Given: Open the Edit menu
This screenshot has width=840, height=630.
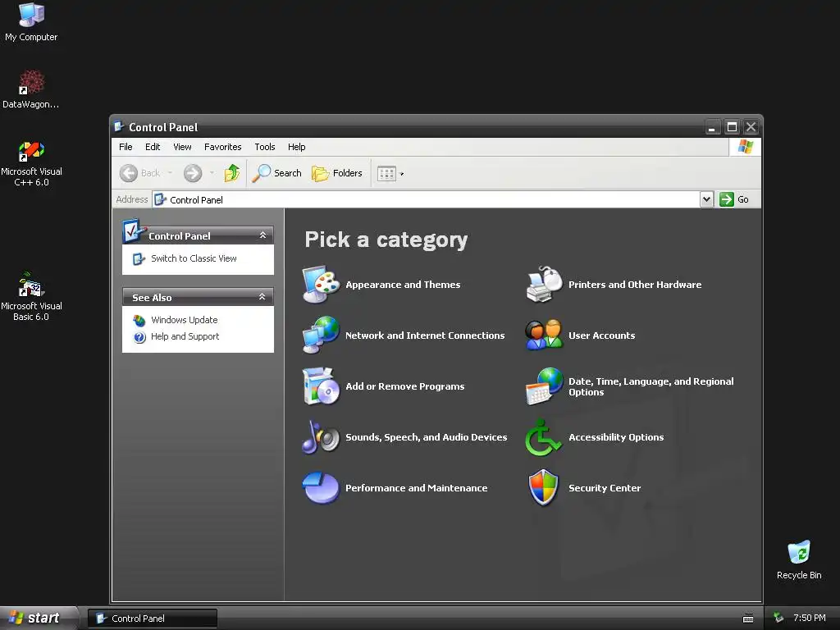Looking at the screenshot, I should 153,147.
